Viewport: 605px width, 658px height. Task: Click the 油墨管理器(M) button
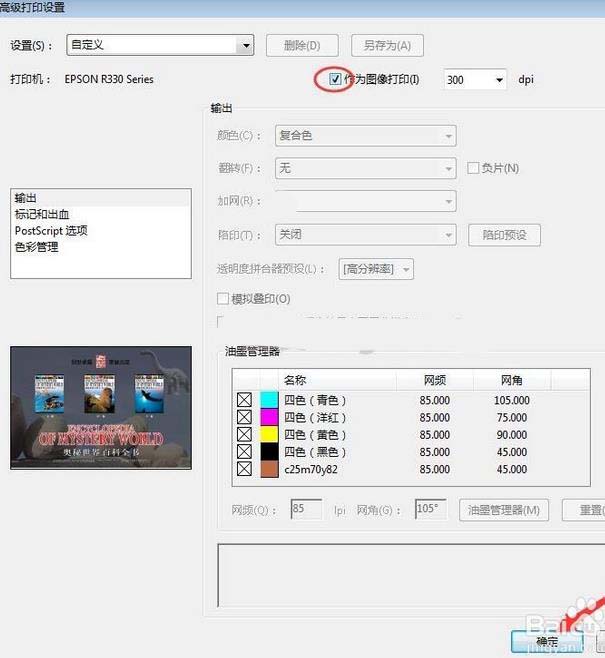pyautogui.click(x=504, y=510)
